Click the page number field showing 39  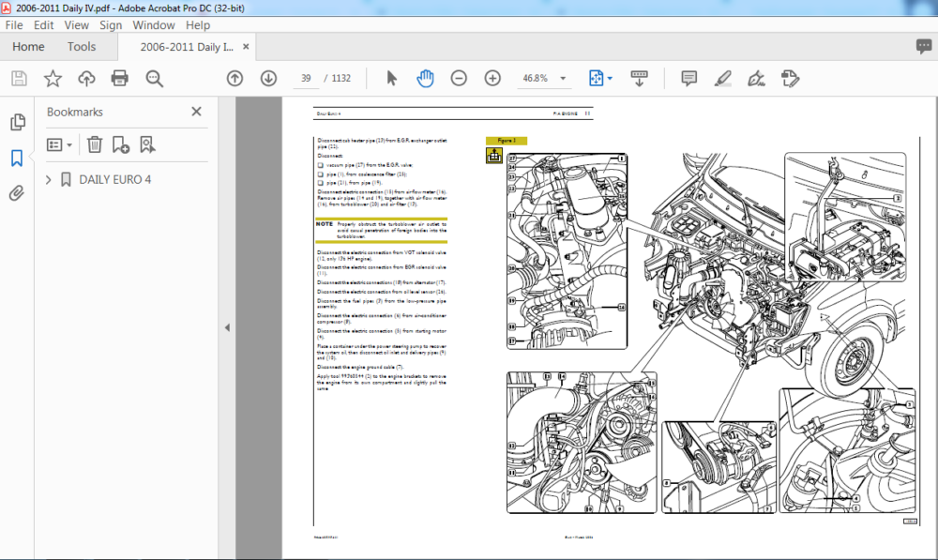[306, 79]
